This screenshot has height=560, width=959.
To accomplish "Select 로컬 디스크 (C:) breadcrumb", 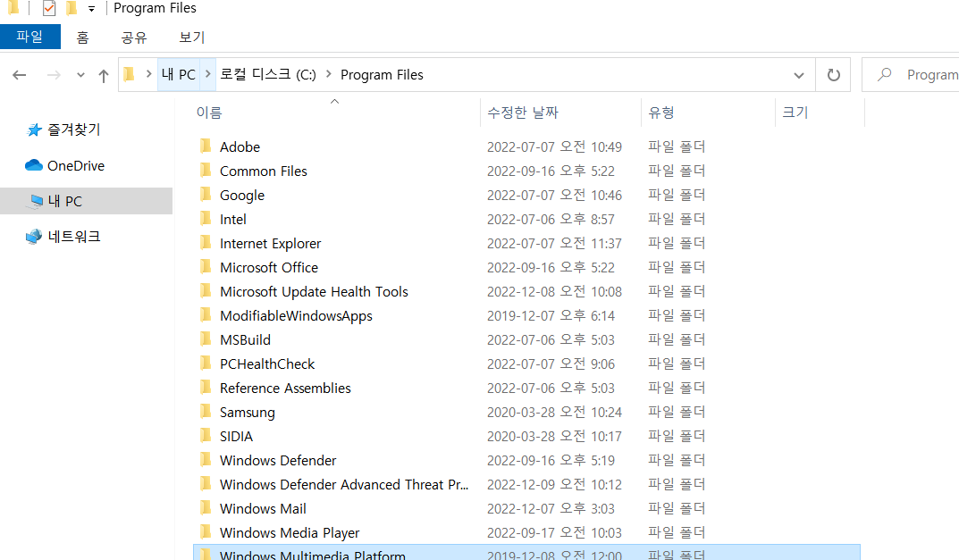I will coord(268,75).
